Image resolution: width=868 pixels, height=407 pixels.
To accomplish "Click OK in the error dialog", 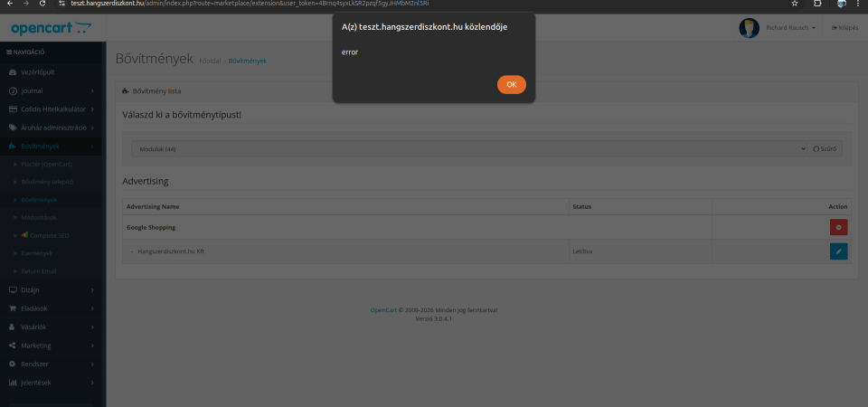I will click(x=511, y=84).
